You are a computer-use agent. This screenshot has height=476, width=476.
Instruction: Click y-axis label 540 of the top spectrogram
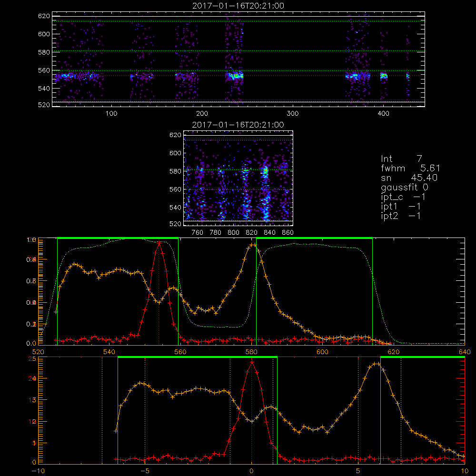(44, 89)
